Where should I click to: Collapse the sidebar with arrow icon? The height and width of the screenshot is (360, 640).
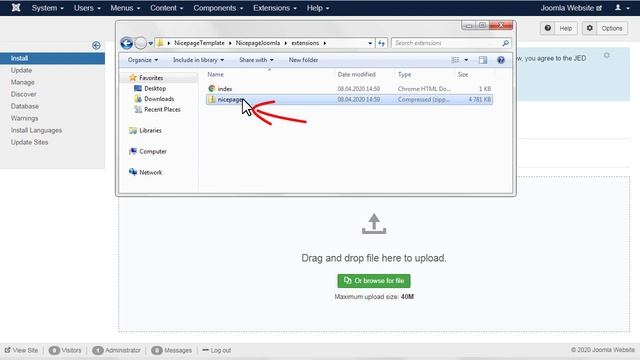(x=96, y=45)
